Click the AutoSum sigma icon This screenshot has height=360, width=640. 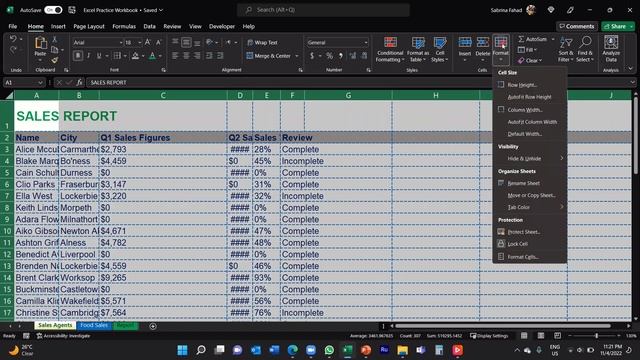tap(521, 39)
